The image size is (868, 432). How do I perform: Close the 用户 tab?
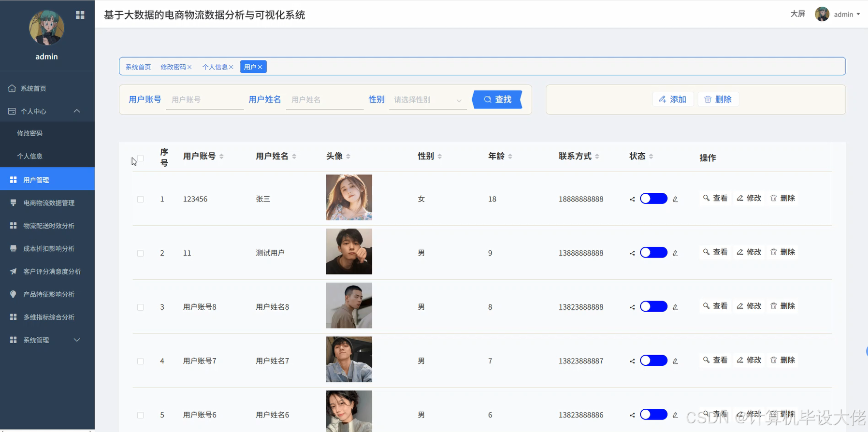(260, 67)
